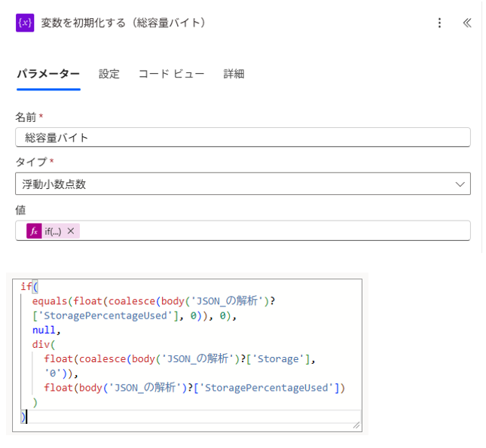Open the 浮動小数点数 type combo box
This screenshot has width=486, height=448.
(243, 184)
